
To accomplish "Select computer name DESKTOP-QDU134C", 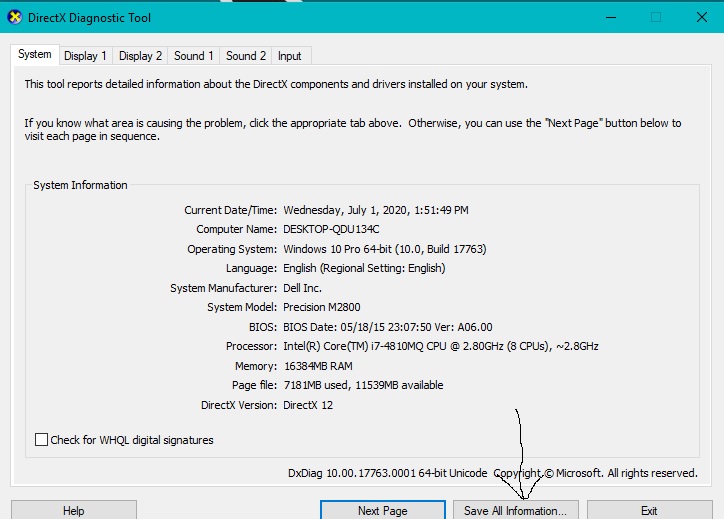I will [331, 229].
